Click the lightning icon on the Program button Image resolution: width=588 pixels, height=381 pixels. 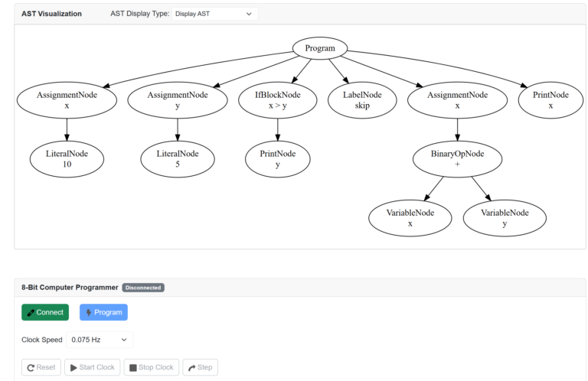click(89, 312)
